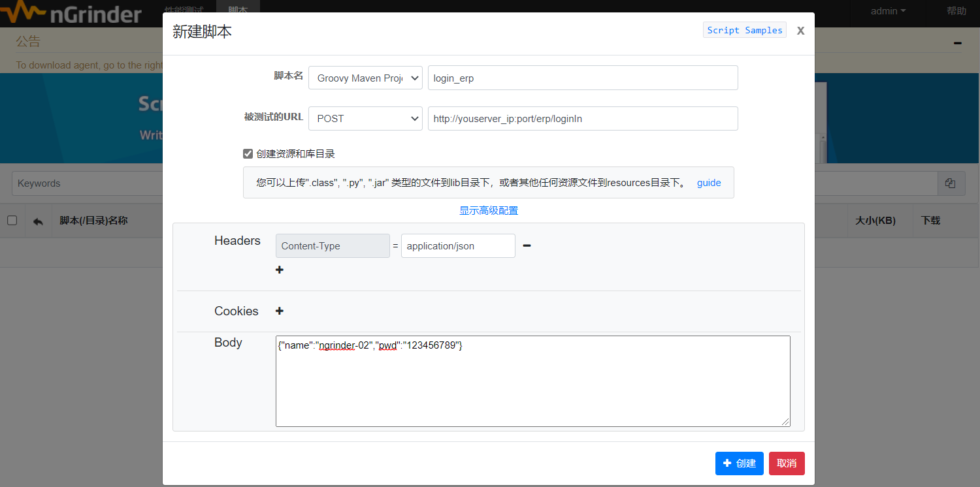Close the 新建脚本 dialog with X
Image resolution: width=980 pixels, height=487 pixels.
(800, 31)
